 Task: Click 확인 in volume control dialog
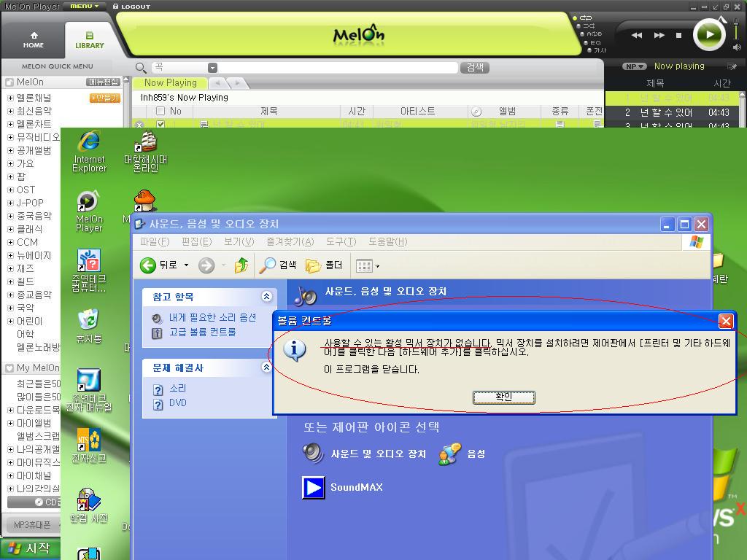tap(503, 397)
